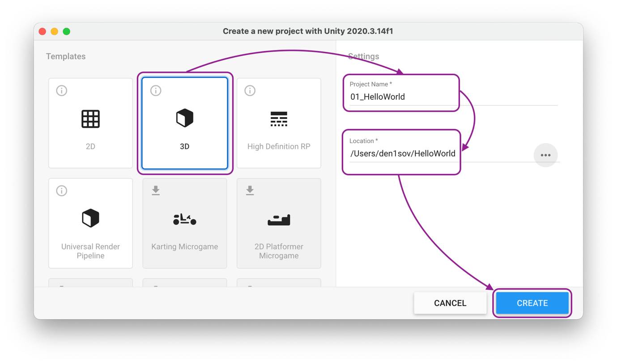Click the kart icon in Karting Microgame
Viewport: 617px width, 364px height.
pyautogui.click(x=185, y=219)
